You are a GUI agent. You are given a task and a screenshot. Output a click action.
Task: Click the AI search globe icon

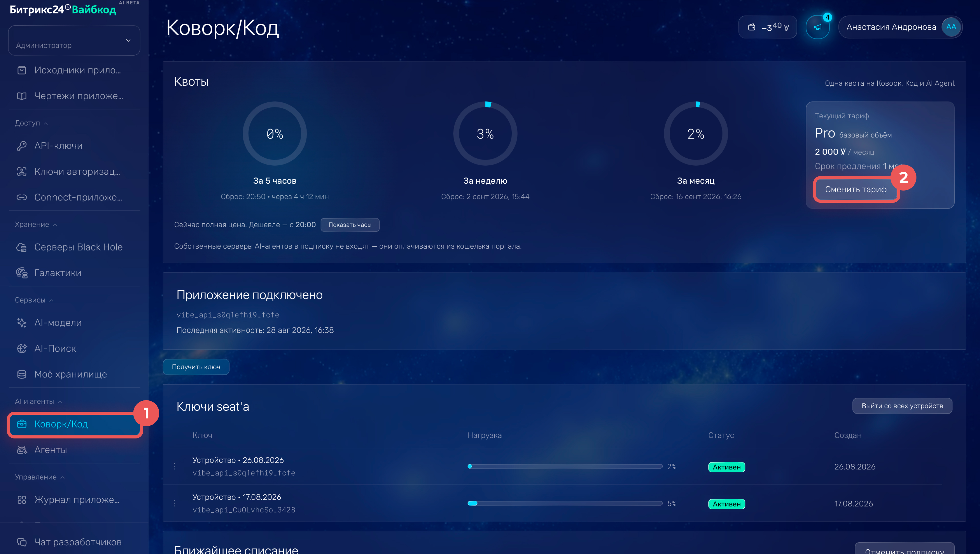(22, 348)
